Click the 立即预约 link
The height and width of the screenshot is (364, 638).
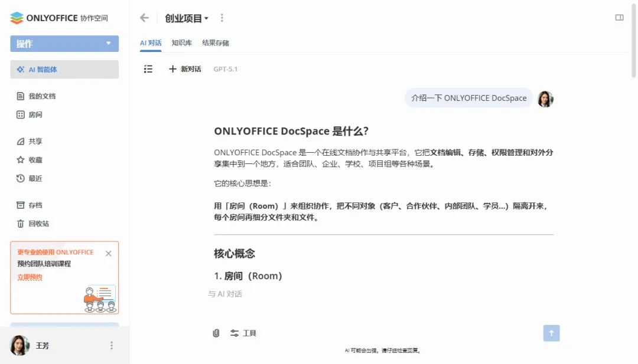(30, 277)
